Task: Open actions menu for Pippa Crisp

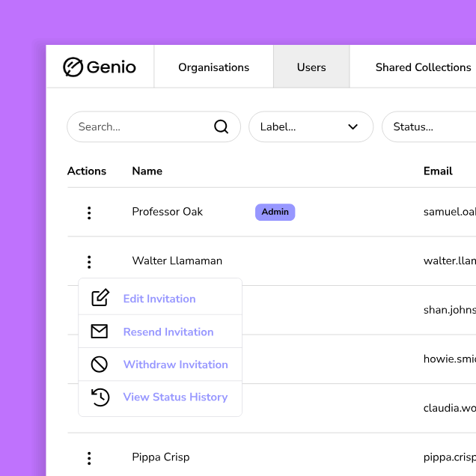Action: click(89, 458)
